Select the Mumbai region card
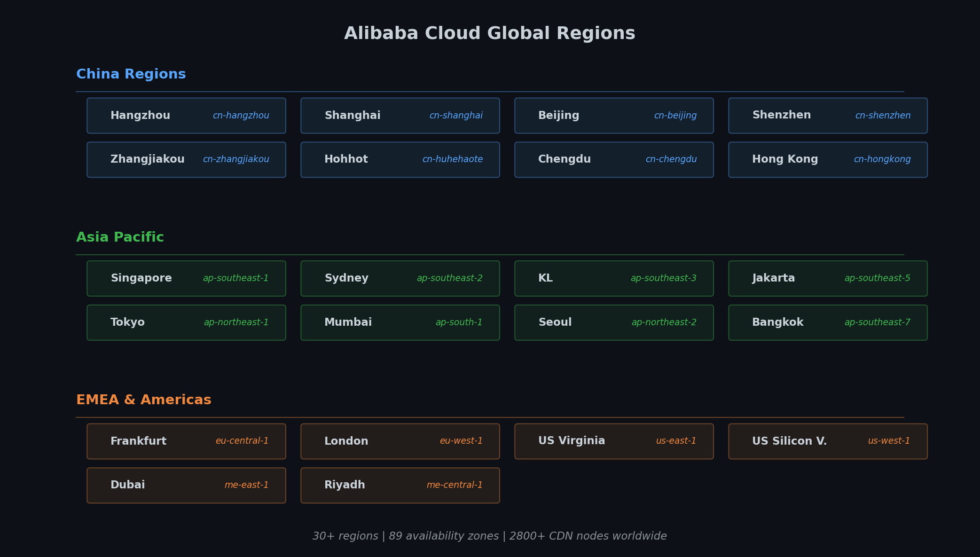The height and width of the screenshot is (557, 980). [400, 323]
